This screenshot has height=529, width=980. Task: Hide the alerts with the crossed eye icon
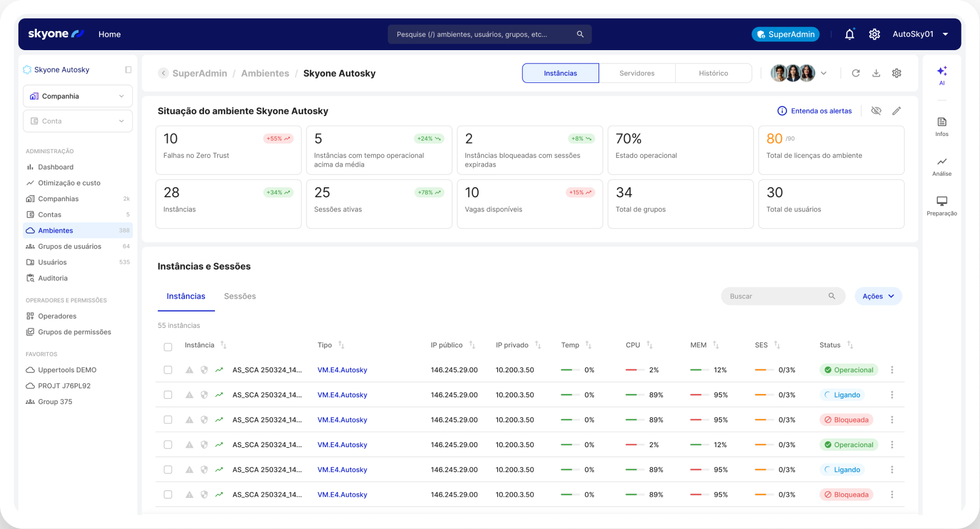click(x=876, y=111)
